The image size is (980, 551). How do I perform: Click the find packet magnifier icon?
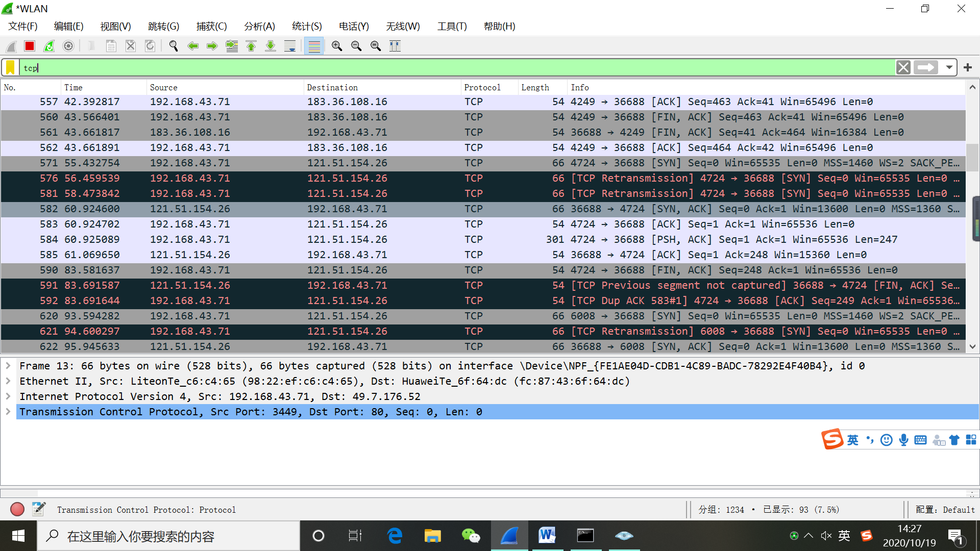(174, 46)
